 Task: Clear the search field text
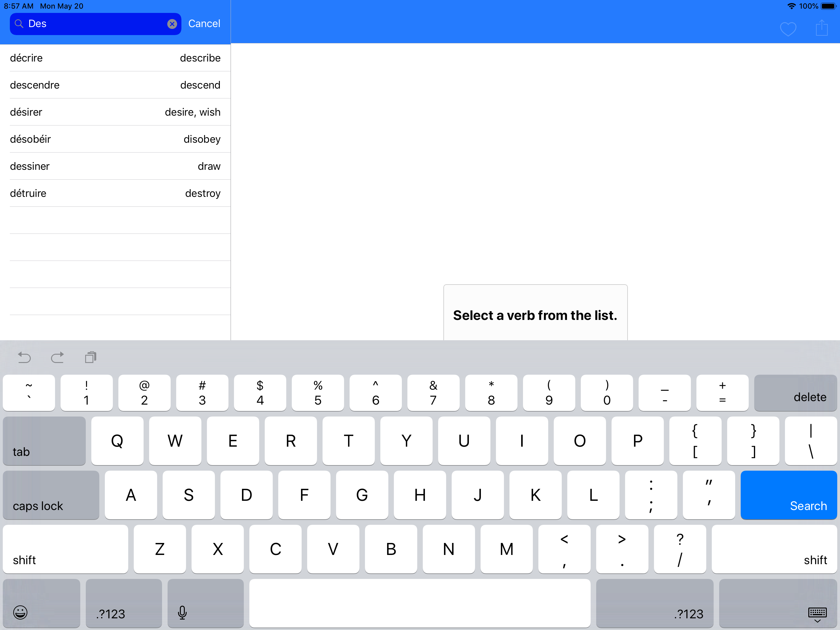172,24
